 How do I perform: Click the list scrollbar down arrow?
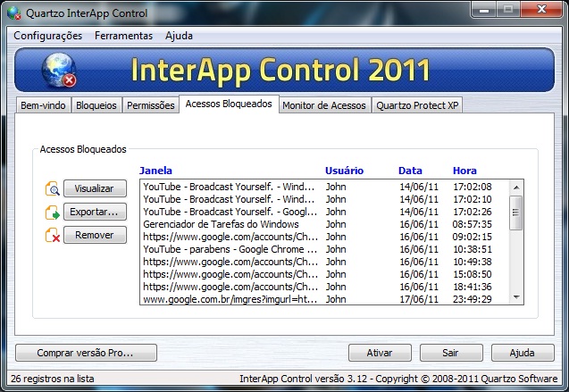pos(516,297)
